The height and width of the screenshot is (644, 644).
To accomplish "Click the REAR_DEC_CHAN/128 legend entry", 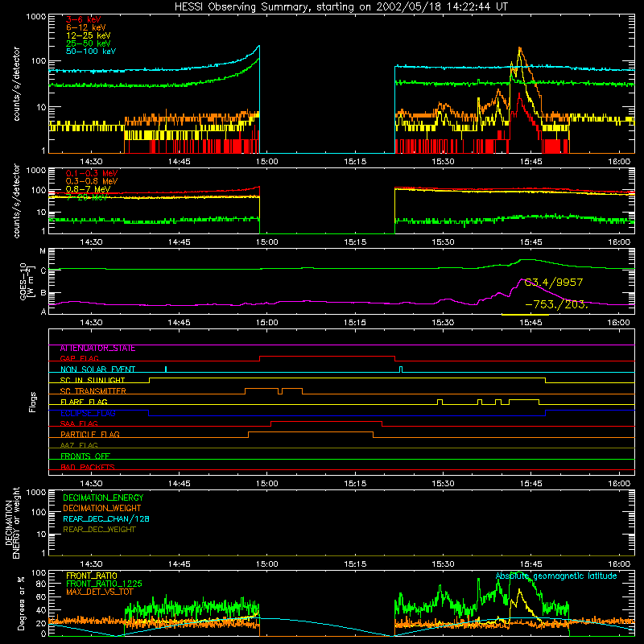I will click(x=106, y=518).
